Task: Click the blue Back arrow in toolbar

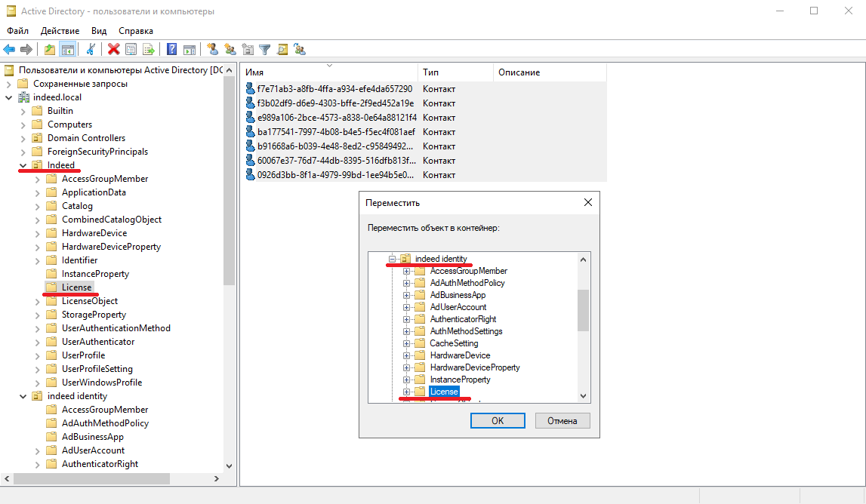Action: point(9,50)
